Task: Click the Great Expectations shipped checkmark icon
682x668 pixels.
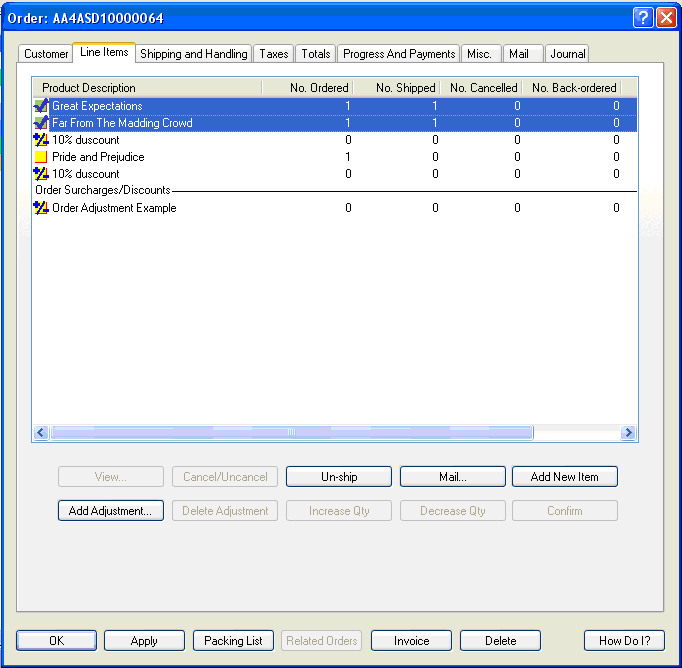Action: pyautogui.click(x=41, y=106)
